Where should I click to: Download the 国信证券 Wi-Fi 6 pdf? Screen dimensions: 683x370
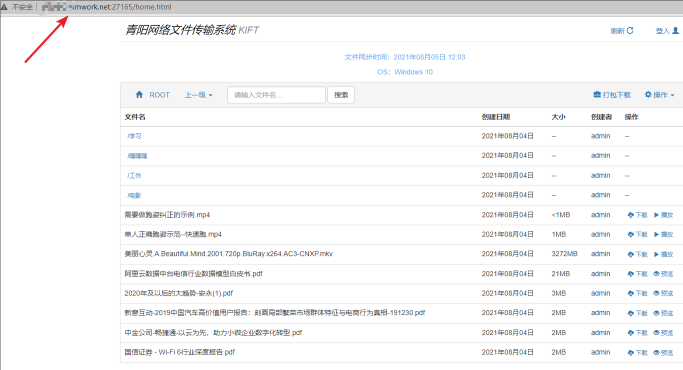pos(638,353)
